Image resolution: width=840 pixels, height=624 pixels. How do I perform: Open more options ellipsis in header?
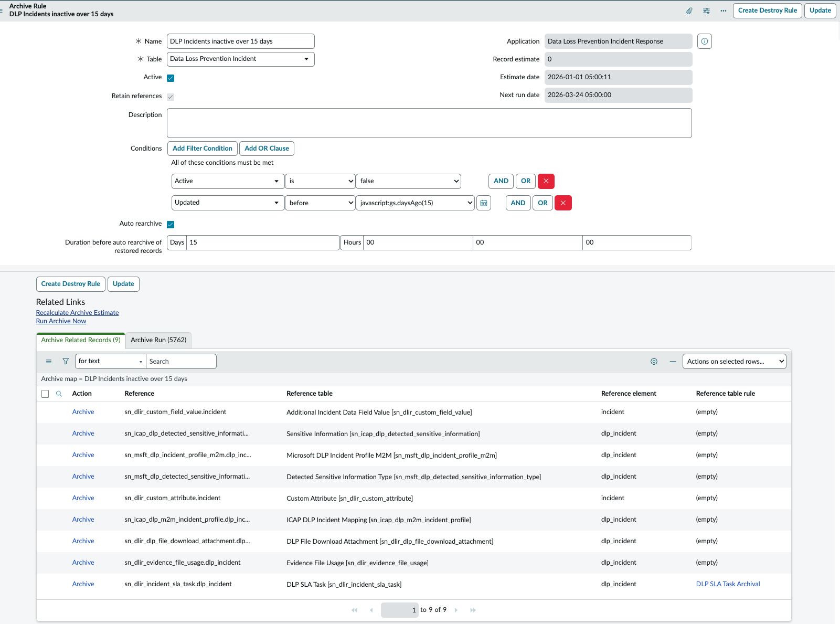coord(724,10)
